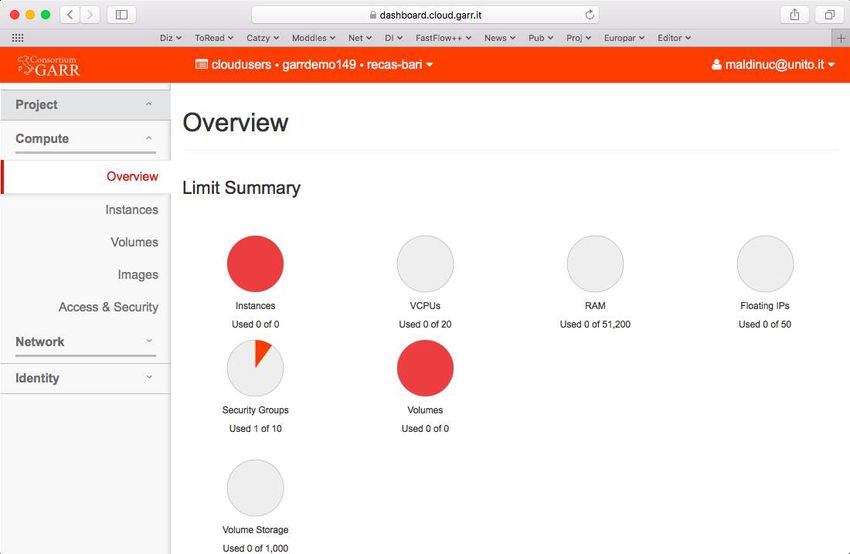
Task: Click the Volume Storage pie chart
Action: 255,488
